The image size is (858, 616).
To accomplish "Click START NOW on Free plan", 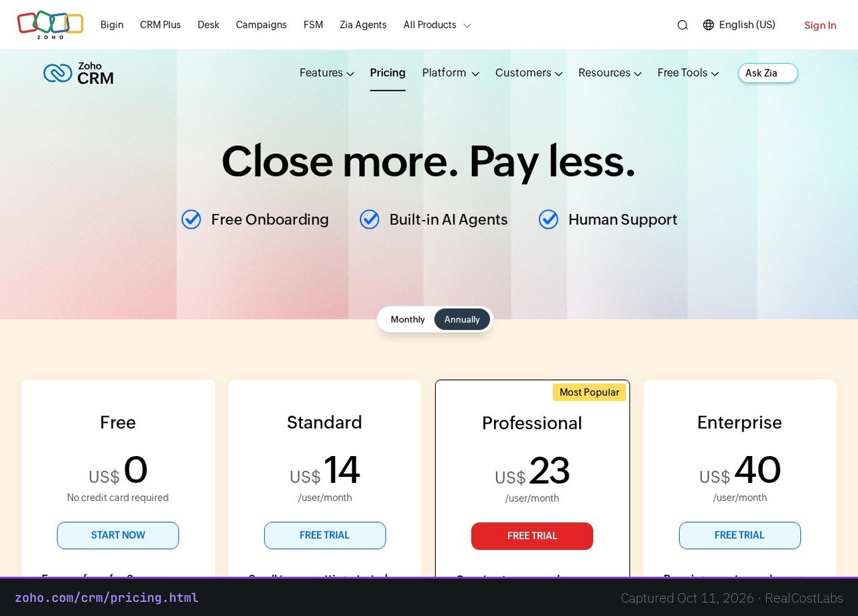I will 118,535.
